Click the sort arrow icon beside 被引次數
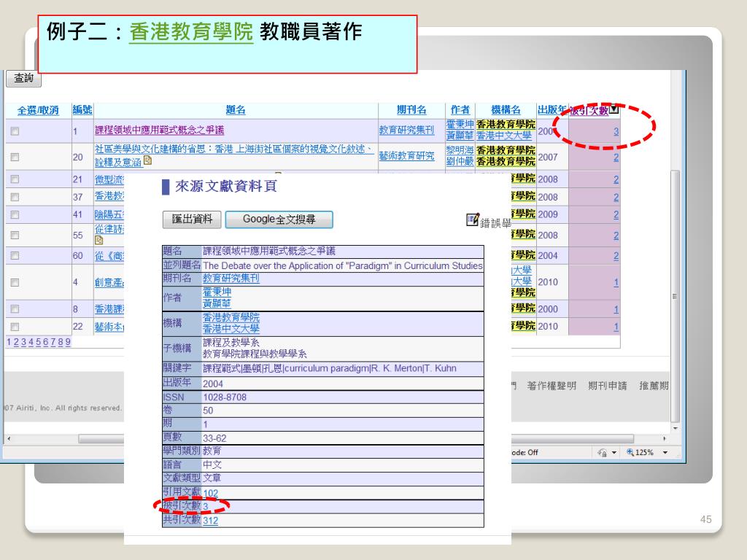747x560 pixels. tap(614, 110)
